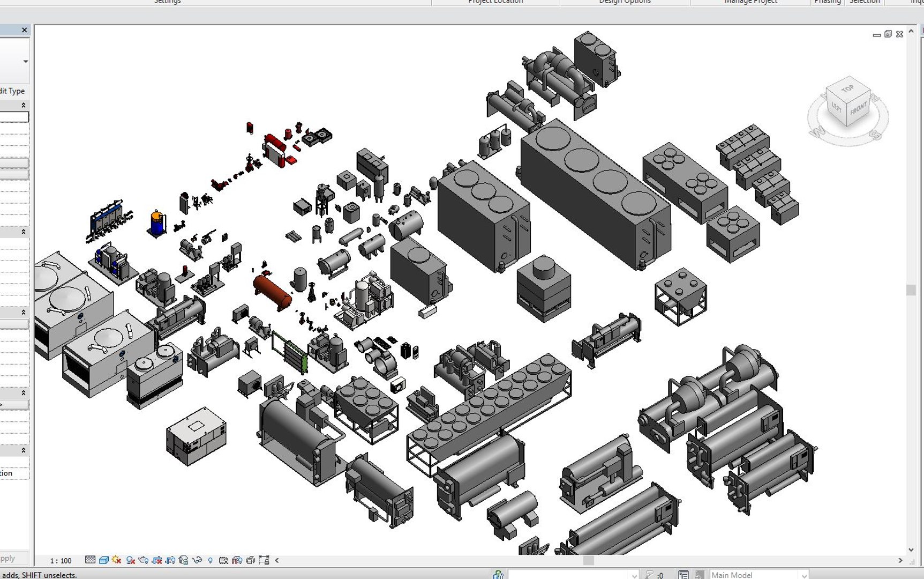Click the Phasing panel title
This screenshot has height=579, width=924.
[x=828, y=2]
